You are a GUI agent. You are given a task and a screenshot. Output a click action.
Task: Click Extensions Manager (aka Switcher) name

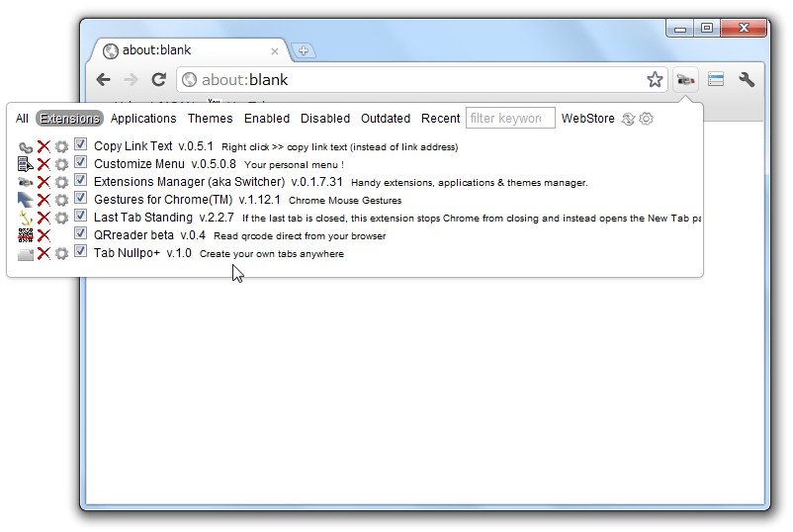(x=189, y=182)
